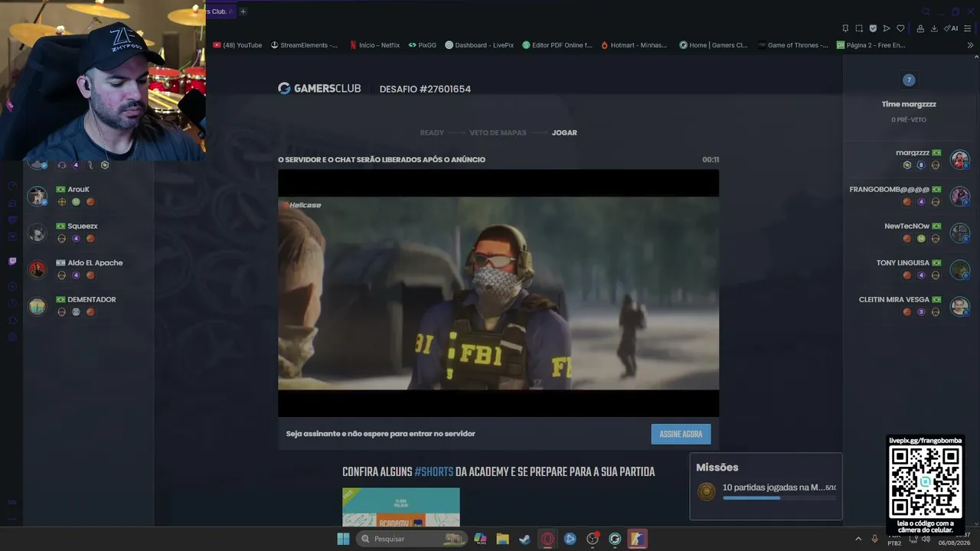
Task: Open the pinboard pin icon in toolbar
Action: (x=845, y=28)
